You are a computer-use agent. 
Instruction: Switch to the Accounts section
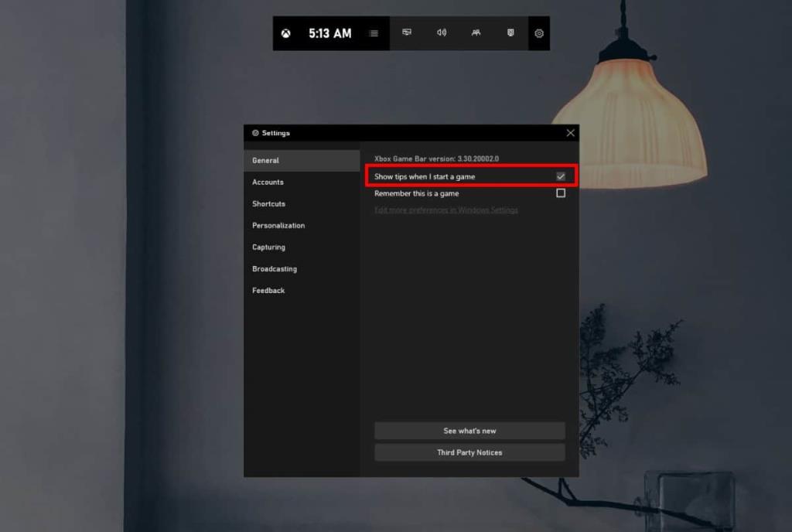[268, 182]
